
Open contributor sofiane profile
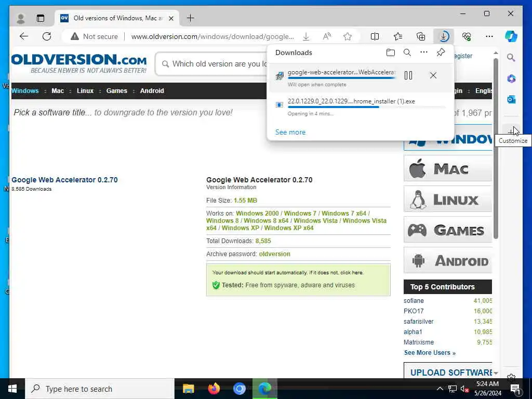(414, 301)
